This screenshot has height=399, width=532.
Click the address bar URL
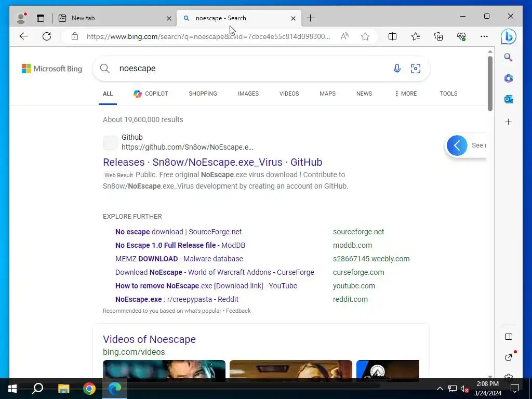[x=208, y=36]
